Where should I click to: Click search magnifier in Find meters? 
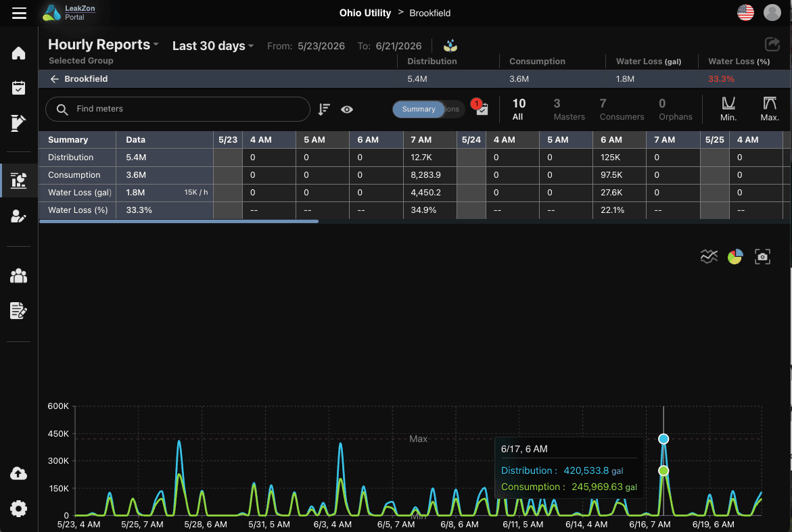coord(62,110)
